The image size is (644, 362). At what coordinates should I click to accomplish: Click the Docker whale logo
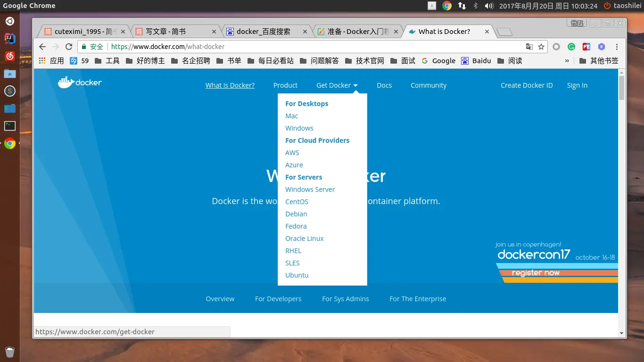pyautogui.click(x=80, y=82)
